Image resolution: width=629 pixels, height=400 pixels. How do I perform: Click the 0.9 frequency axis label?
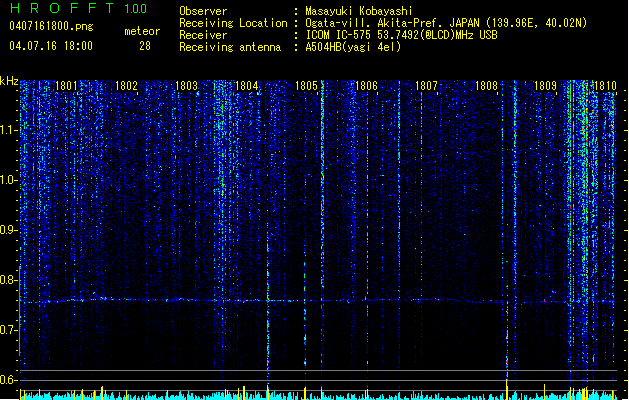[8, 230]
